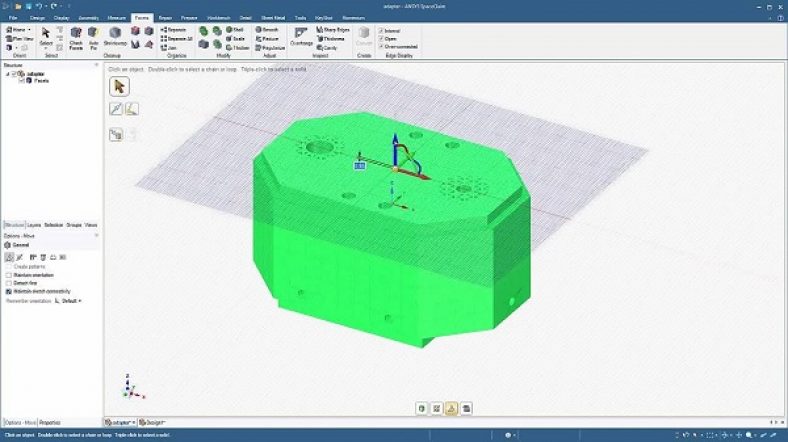Collapse the adapter node in Structure tree
The image size is (788, 442).
[8, 74]
